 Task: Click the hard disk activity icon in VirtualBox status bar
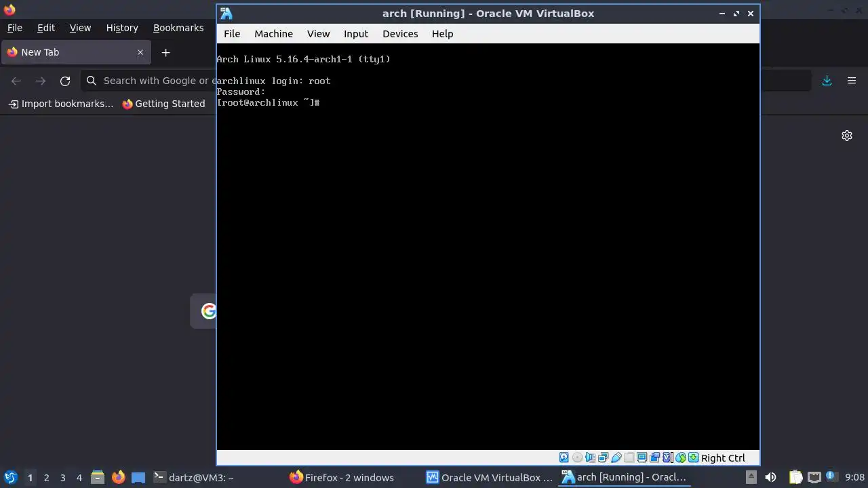(564, 457)
